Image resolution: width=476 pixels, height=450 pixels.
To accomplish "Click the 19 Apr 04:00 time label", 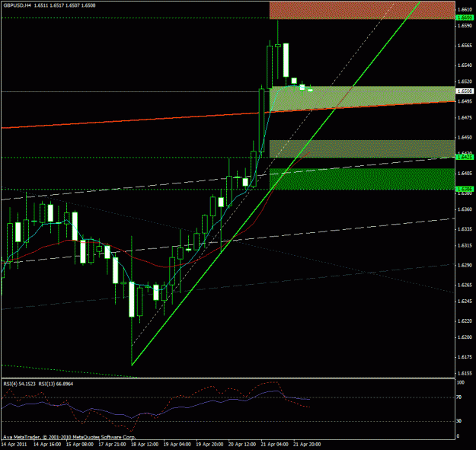I will point(177,445).
